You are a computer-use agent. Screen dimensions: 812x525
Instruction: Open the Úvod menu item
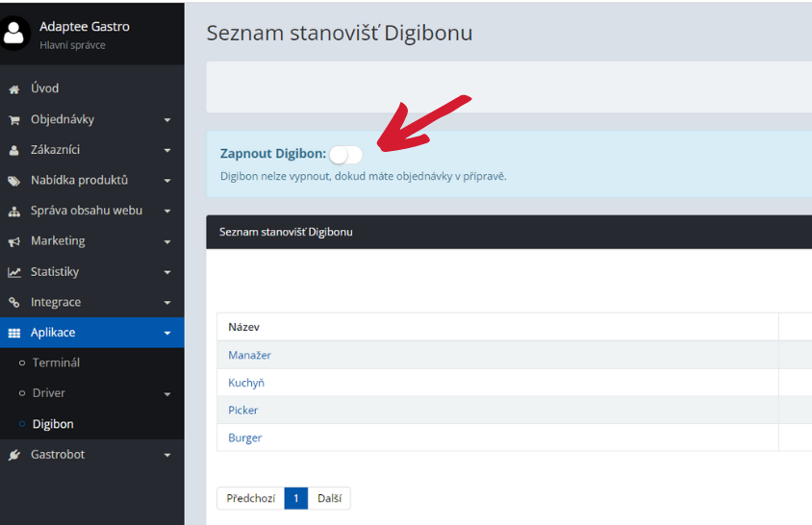point(92,88)
